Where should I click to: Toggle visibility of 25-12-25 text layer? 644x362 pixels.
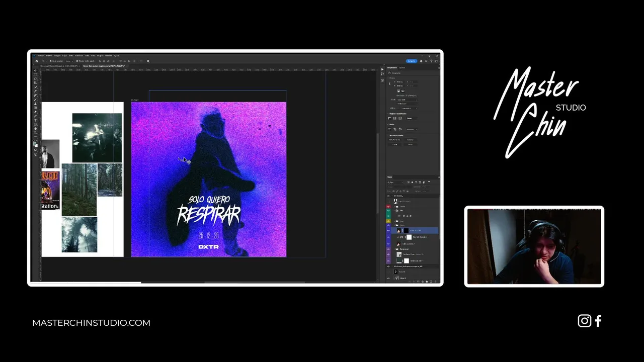388,216
